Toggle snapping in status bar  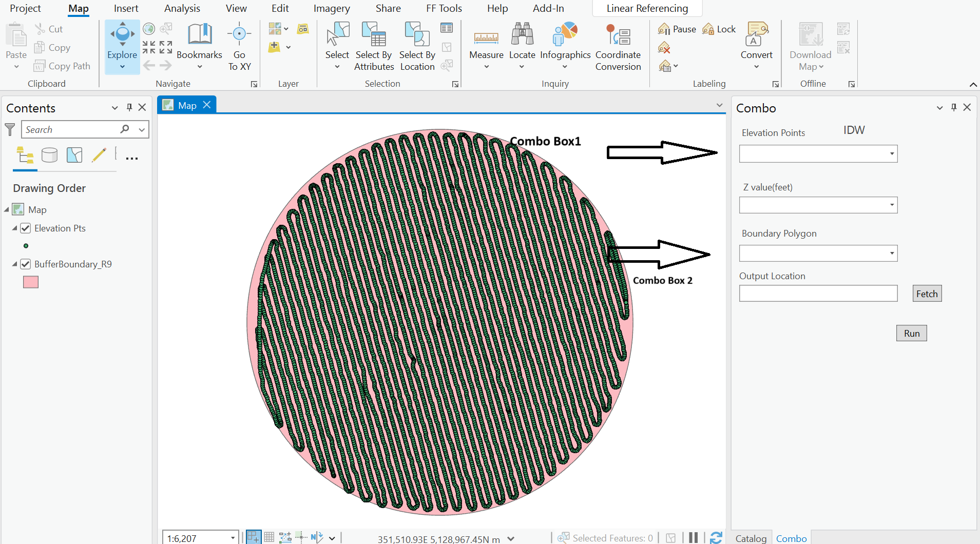tap(254, 537)
